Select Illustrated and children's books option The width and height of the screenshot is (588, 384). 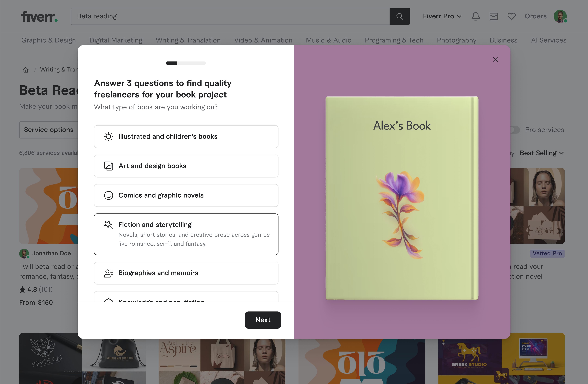(186, 136)
